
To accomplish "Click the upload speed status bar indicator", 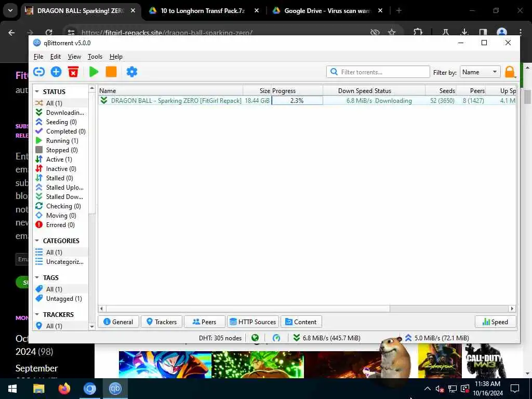I will [x=437, y=338].
